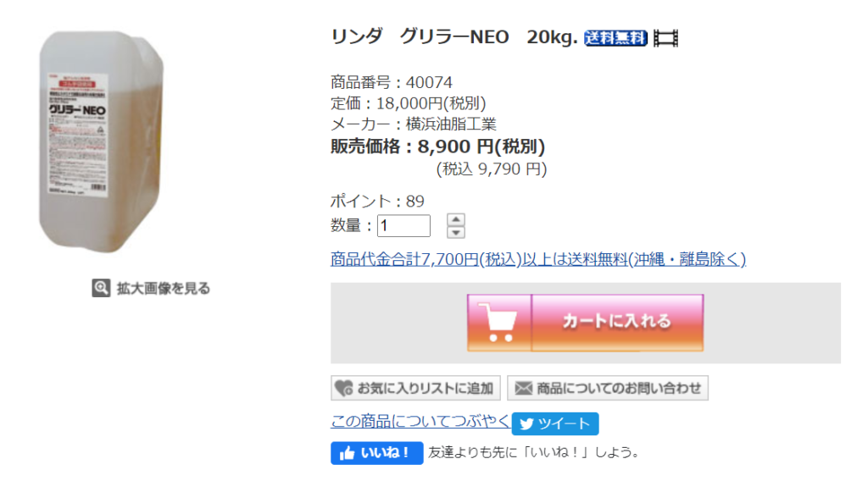Like the product with いいね！ button
868x481 pixels.
click(x=377, y=453)
